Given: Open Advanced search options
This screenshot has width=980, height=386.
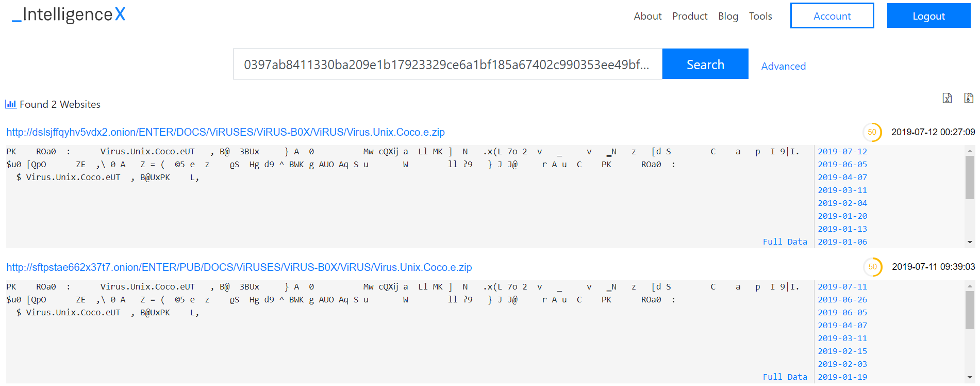Looking at the screenshot, I should click(783, 66).
